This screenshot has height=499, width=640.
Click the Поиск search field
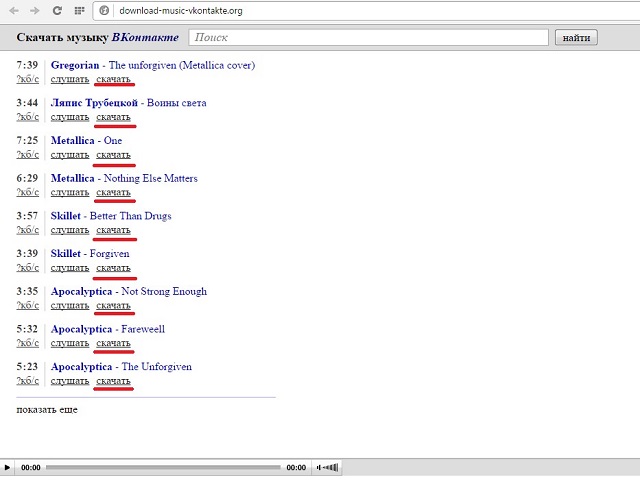click(x=368, y=38)
